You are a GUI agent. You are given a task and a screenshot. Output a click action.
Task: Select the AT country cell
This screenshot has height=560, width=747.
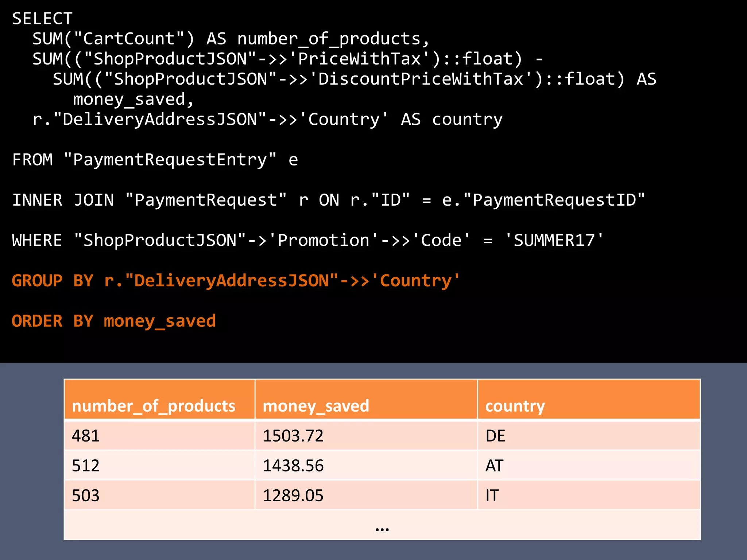point(589,465)
